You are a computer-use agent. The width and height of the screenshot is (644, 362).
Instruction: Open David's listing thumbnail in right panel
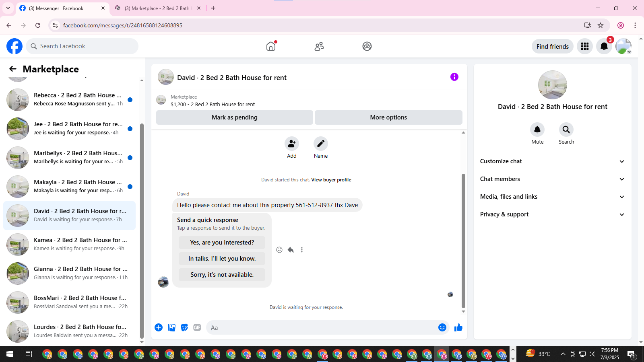553,85
